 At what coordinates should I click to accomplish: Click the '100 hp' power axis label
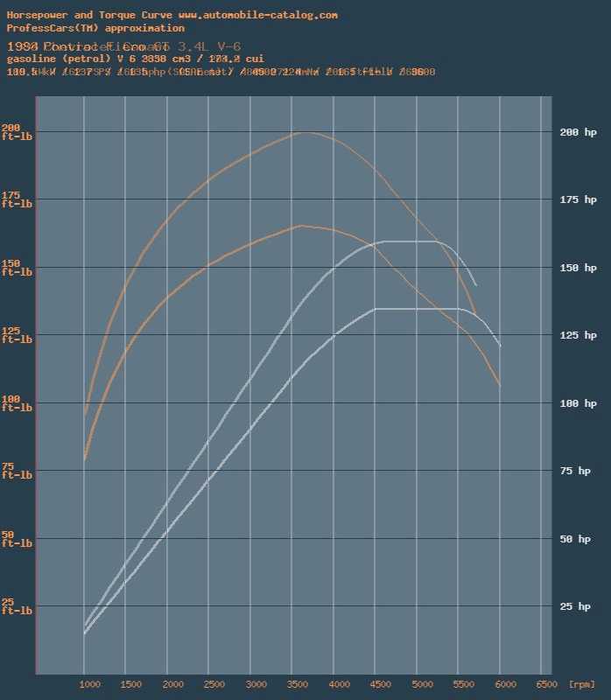pyautogui.click(x=579, y=403)
